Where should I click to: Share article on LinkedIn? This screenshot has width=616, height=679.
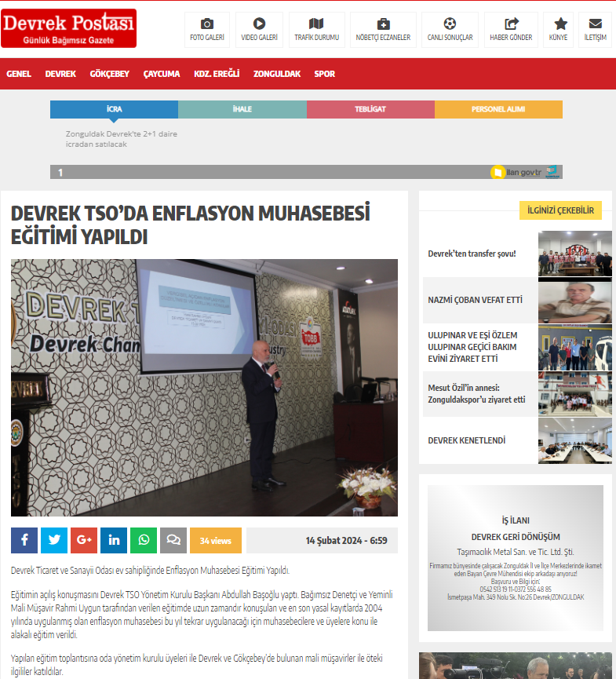pos(114,540)
